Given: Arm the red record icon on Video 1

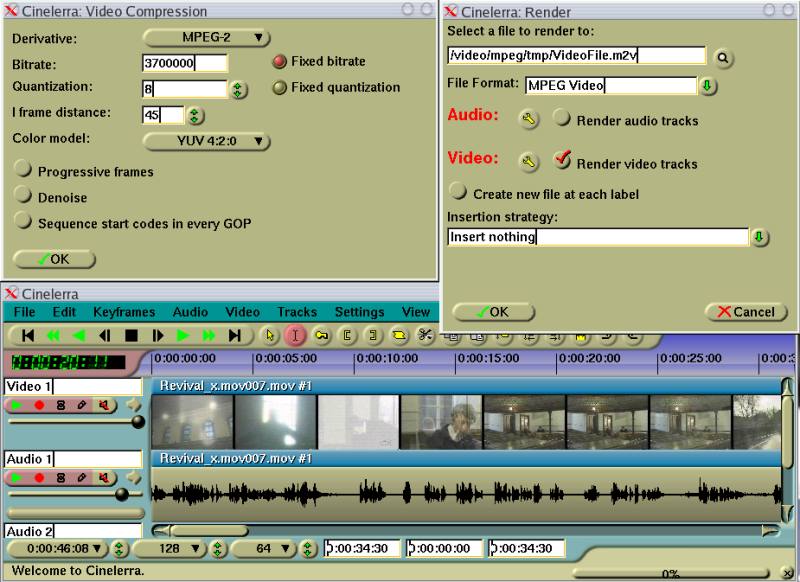Looking at the screenshot, I should (39, 405).
